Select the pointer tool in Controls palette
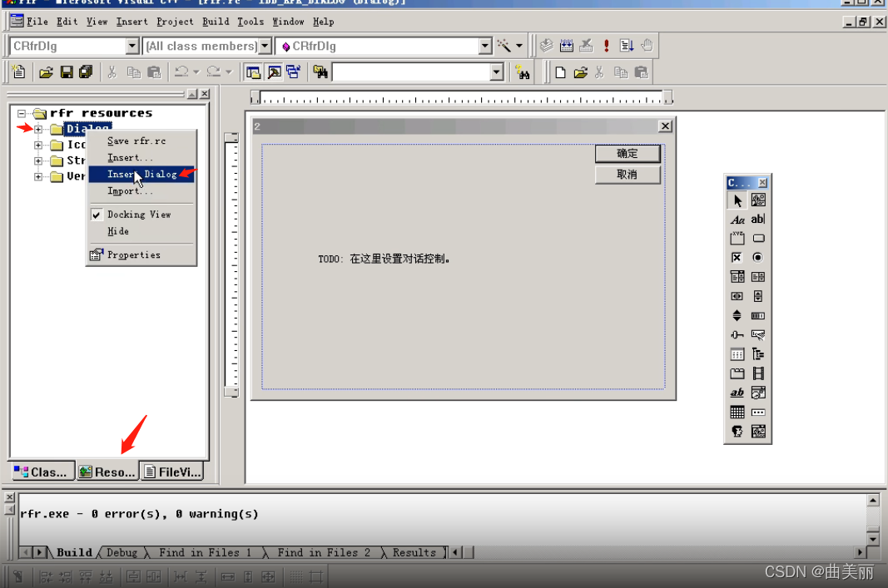 [x=737, y=200]
